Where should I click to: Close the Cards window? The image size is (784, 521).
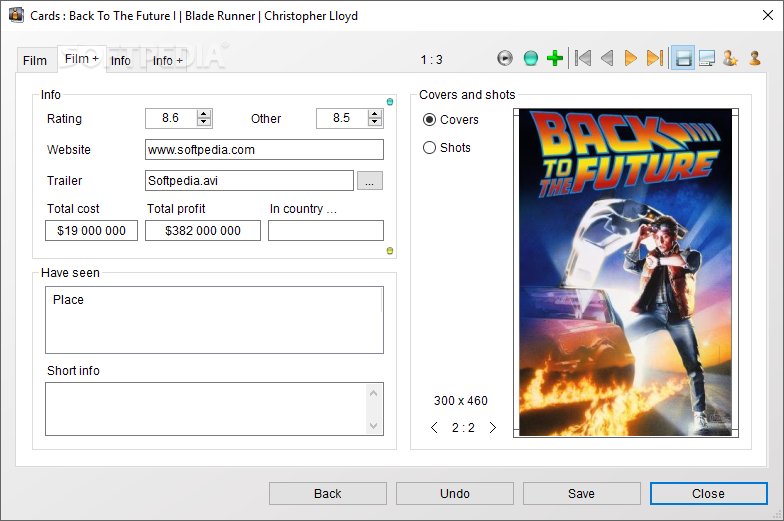pos(768,16)
